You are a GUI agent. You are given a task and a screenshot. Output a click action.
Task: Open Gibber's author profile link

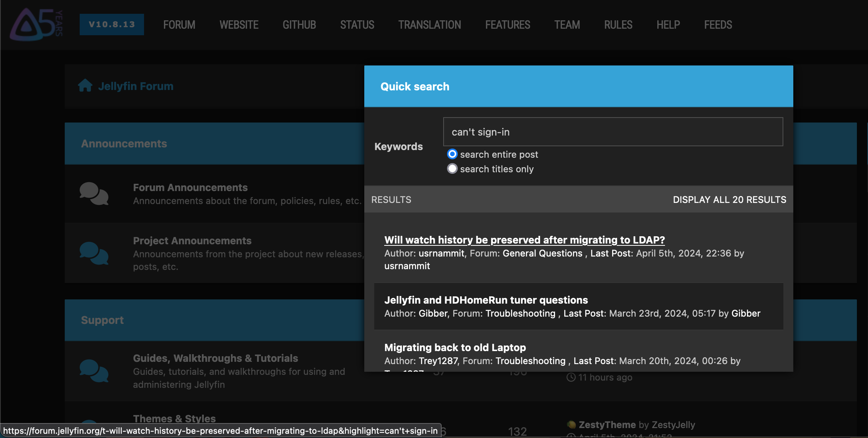point(433,313)
